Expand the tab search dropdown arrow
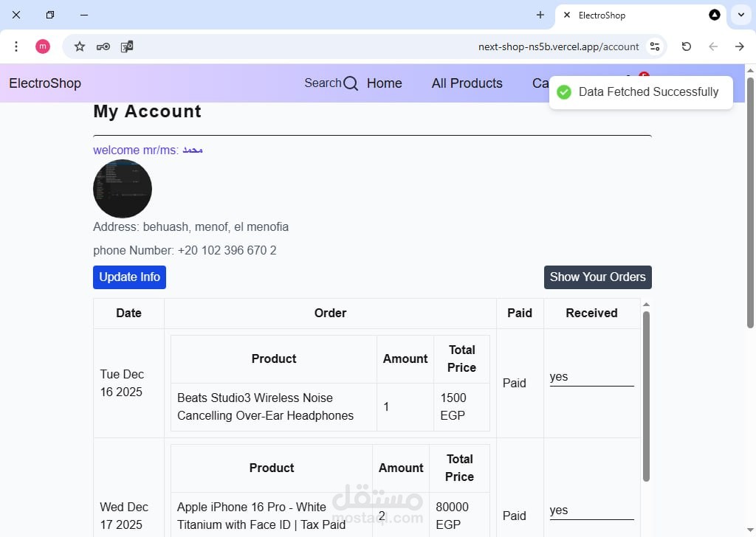The width and height of the screenshot is (756, 537). pos(741,15)
